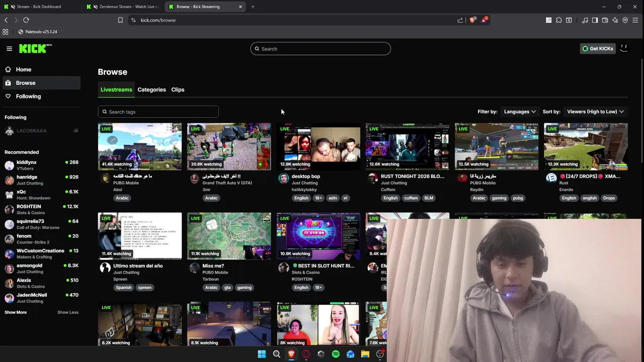The height and width of the screenshot is (362, 644).
Task: Click the muted icon next to LACOBRAAA
Action: (x=75, y=131)
